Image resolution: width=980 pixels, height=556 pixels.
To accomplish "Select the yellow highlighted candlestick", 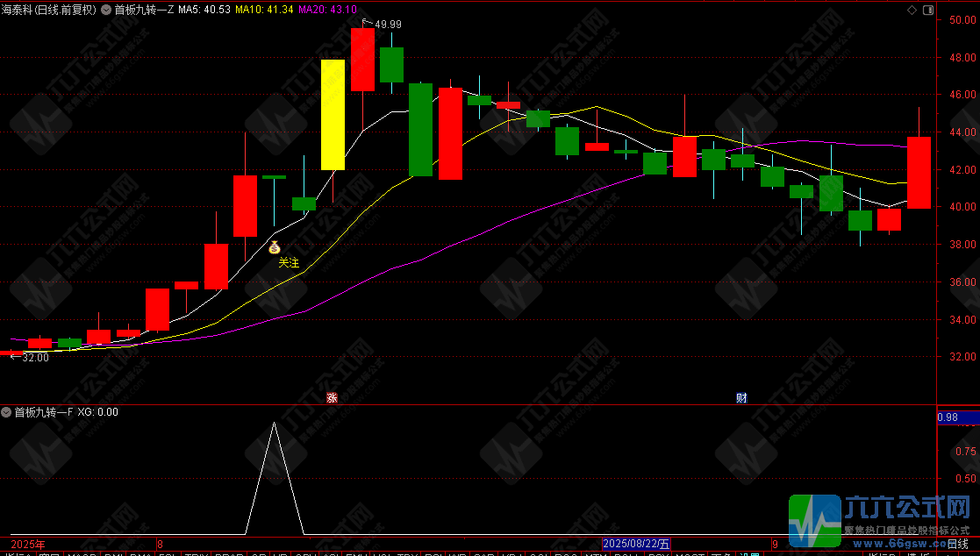I will [333, 114].
